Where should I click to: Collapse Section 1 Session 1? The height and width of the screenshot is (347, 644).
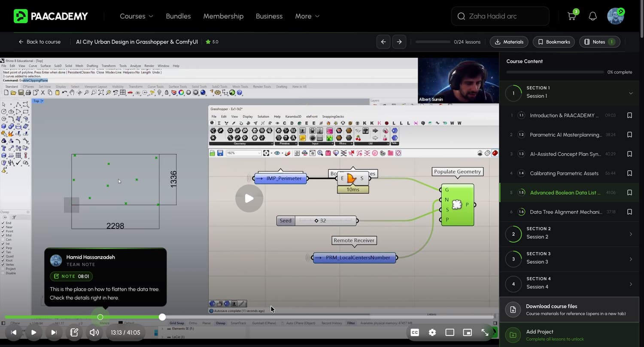pyautogui.click(x=631, y=93)
